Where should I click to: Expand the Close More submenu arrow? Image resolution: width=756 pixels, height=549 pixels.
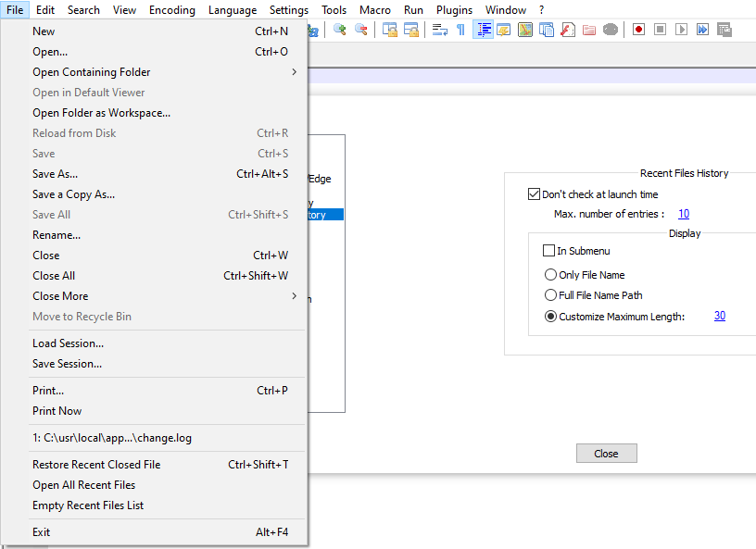294,296
